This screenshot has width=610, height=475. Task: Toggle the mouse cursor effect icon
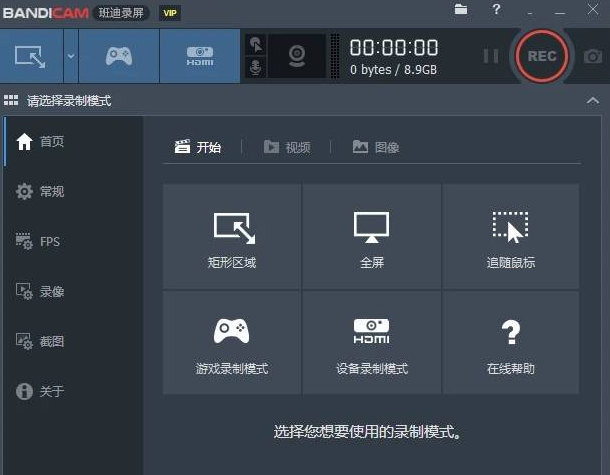(x=255, y=44)
